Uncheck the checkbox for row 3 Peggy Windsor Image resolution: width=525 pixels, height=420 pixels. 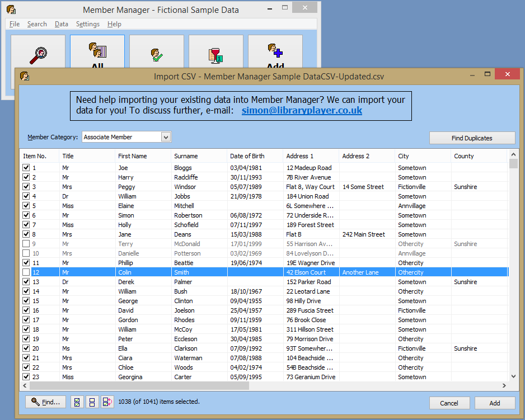(26, 186)
